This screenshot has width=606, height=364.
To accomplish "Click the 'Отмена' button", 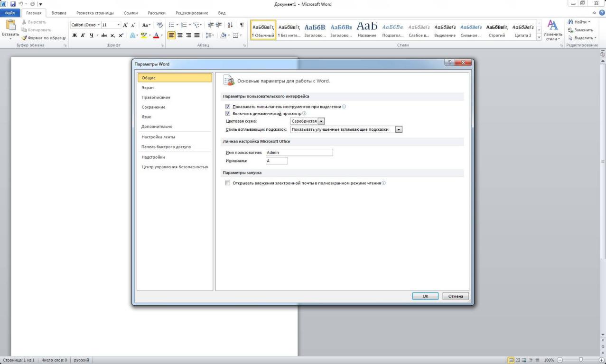I will [x=456, y=296].
